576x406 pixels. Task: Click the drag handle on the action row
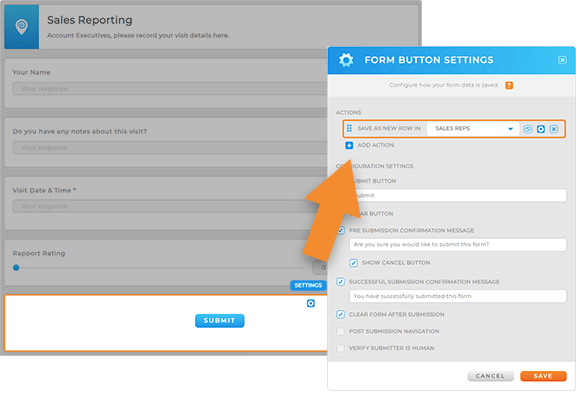point(349,128)
